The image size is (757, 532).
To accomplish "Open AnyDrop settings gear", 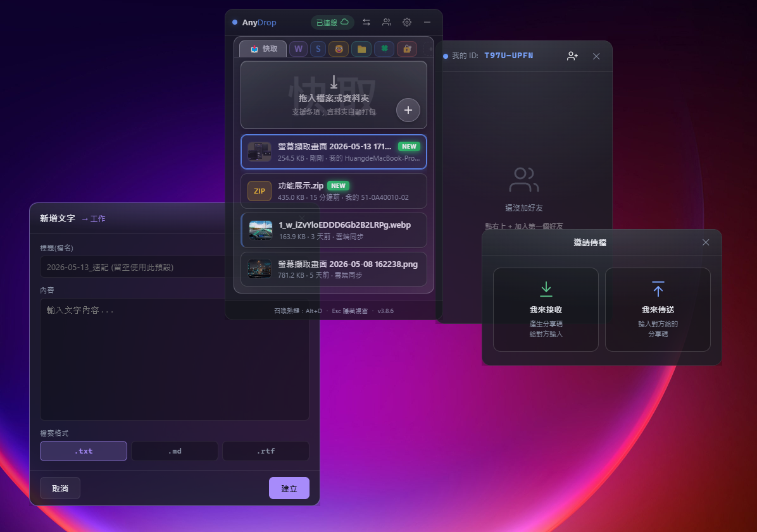I will pyautogui.click(x=407, y=22).
